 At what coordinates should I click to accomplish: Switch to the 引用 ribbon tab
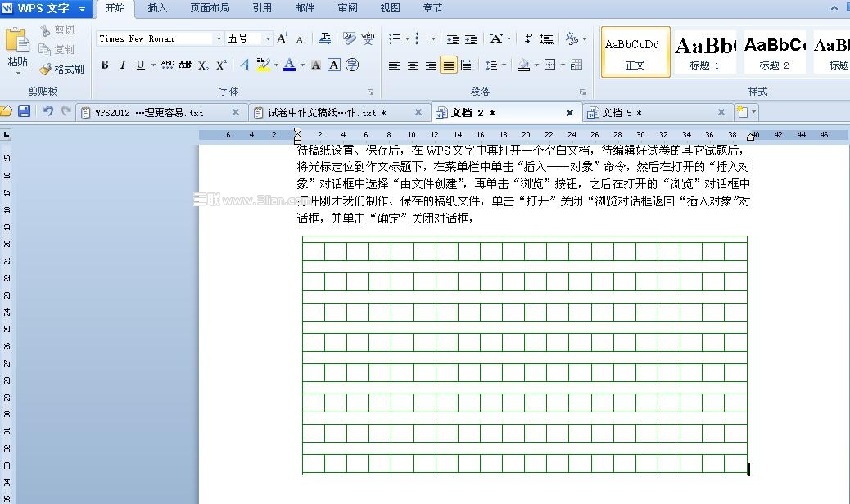pyautogui.click(x=262, y=8)
